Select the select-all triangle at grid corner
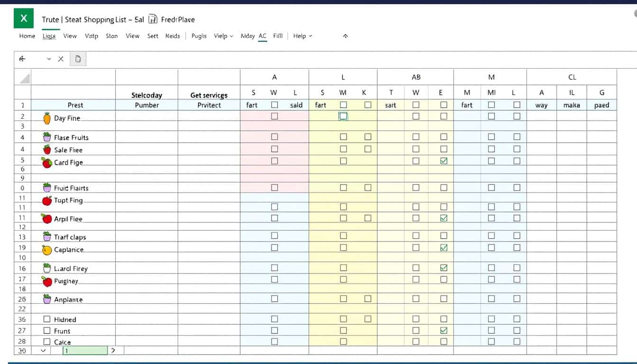This screenshot has width=637, height=364. pyautogui.click(x=24, y=78)
